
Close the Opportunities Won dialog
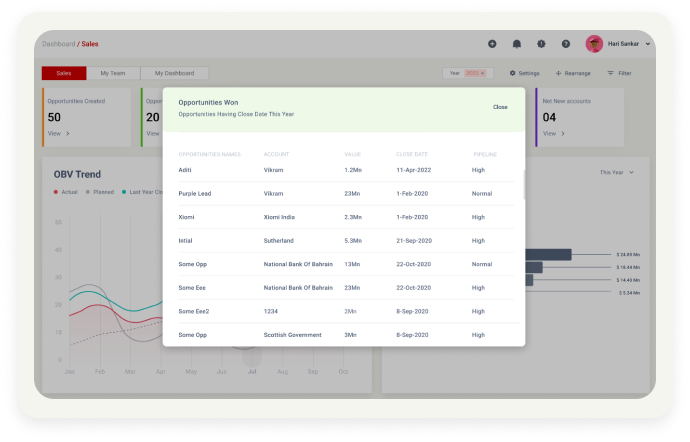click(x=500, y=107)
